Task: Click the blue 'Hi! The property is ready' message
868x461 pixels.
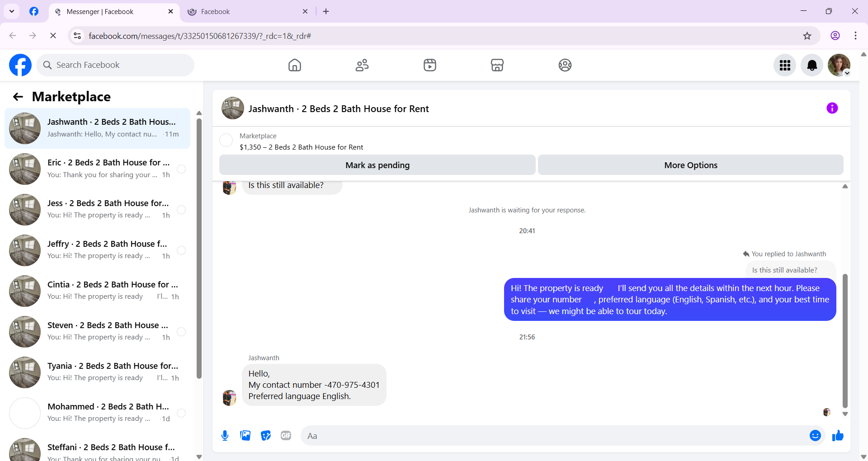Action: tap(670, 299)
